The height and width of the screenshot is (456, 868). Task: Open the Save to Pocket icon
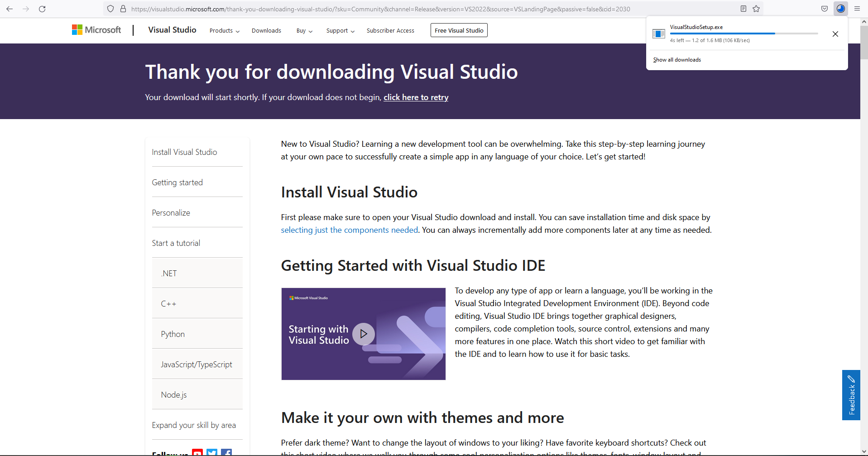click(x=825, y=9)
